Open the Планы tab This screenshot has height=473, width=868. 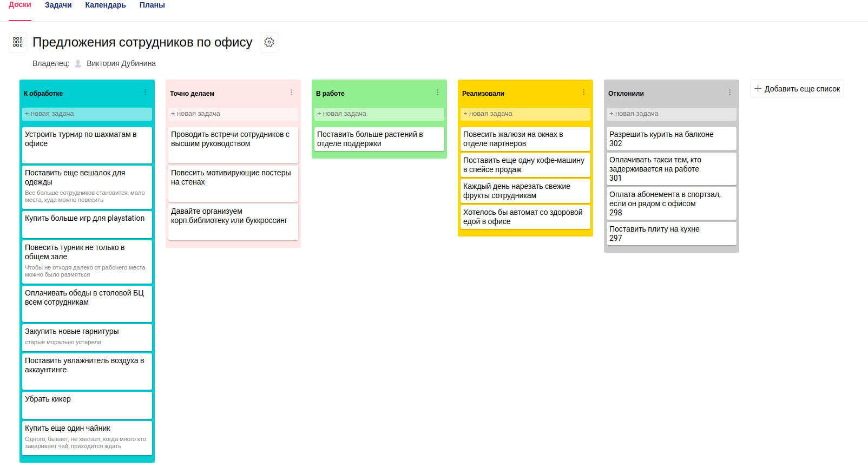[152, 5]
